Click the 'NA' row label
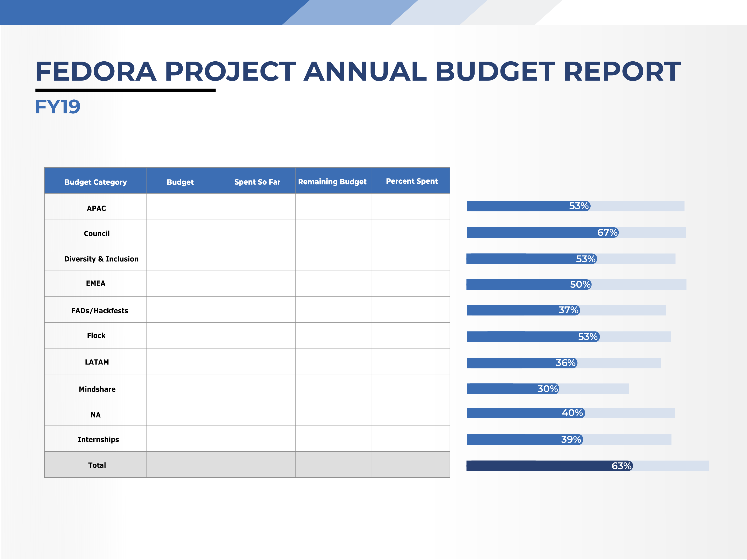The height and width of the screenshot is (560, 747). (95, 415)
